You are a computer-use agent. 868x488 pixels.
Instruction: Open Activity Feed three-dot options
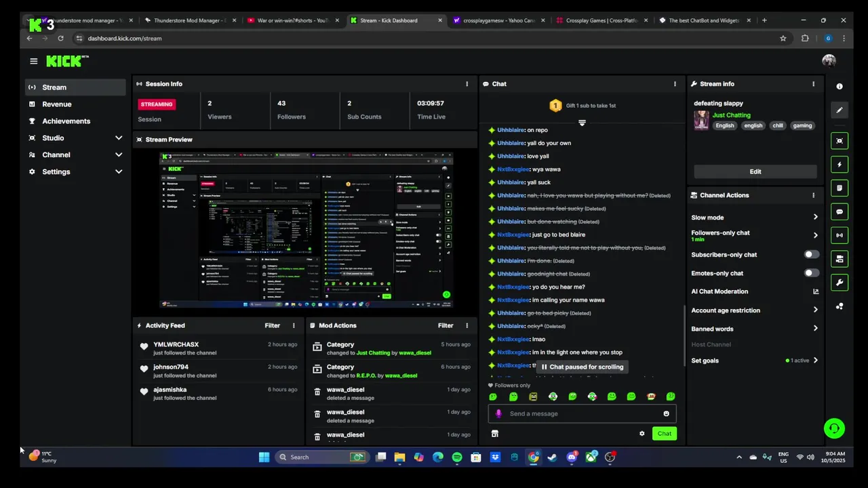(x=294, y=325)
